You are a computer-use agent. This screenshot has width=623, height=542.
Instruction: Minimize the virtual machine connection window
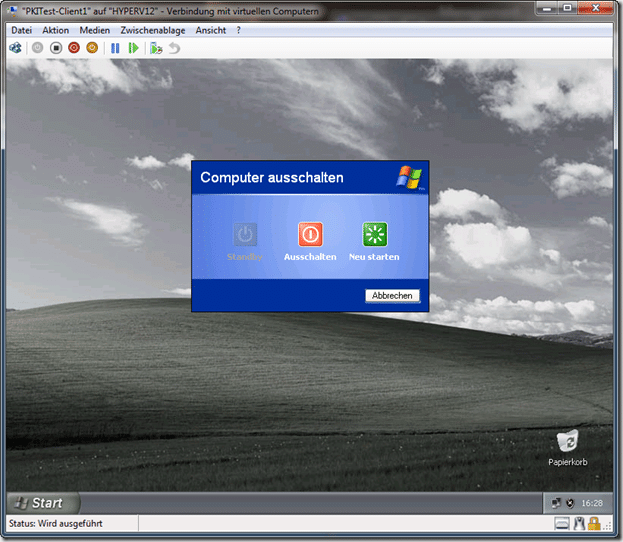click(x=548, y=8)
